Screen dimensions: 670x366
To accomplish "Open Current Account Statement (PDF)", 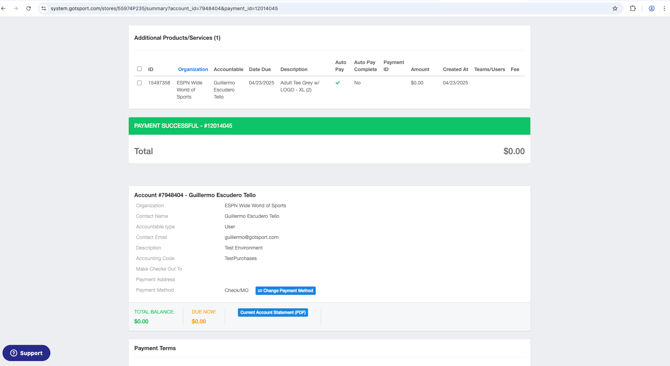I will pos(273,313).
